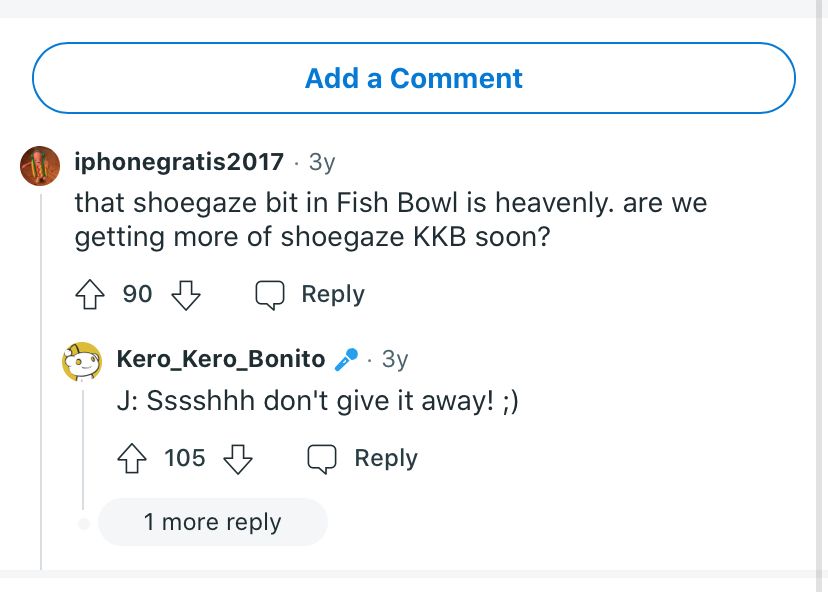Click speech bubble icon under iphonegratis2017's comment

[x=270, y=295]
